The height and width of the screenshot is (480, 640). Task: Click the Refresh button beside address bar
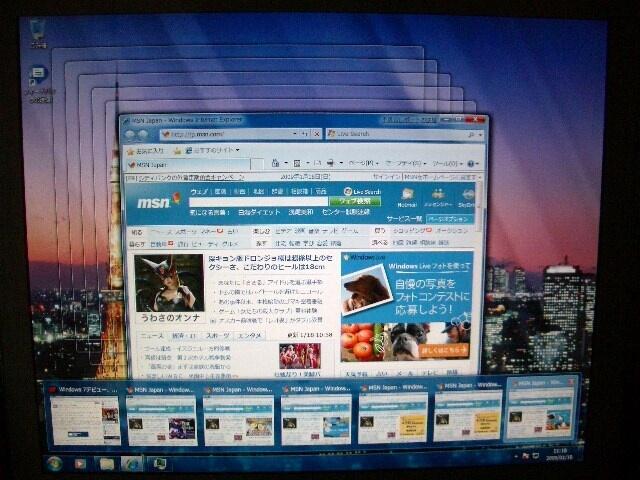[x=305, y=134]
